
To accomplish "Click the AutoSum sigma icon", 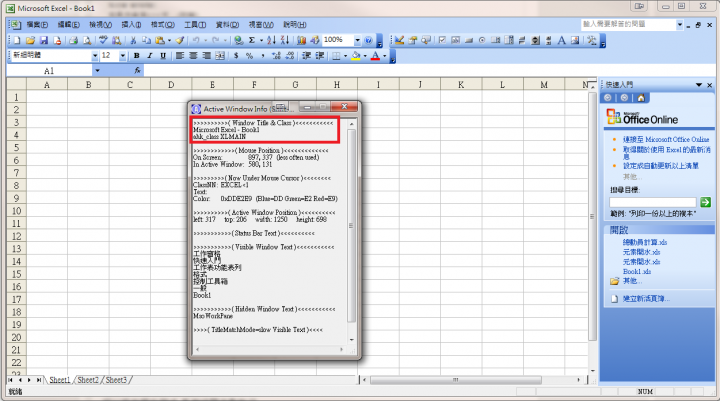I will pyautogui.click(x=252, y=40).
